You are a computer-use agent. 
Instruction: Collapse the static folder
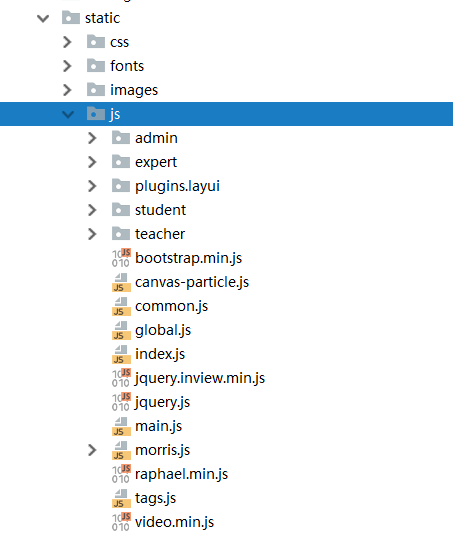tap(43, 18)
